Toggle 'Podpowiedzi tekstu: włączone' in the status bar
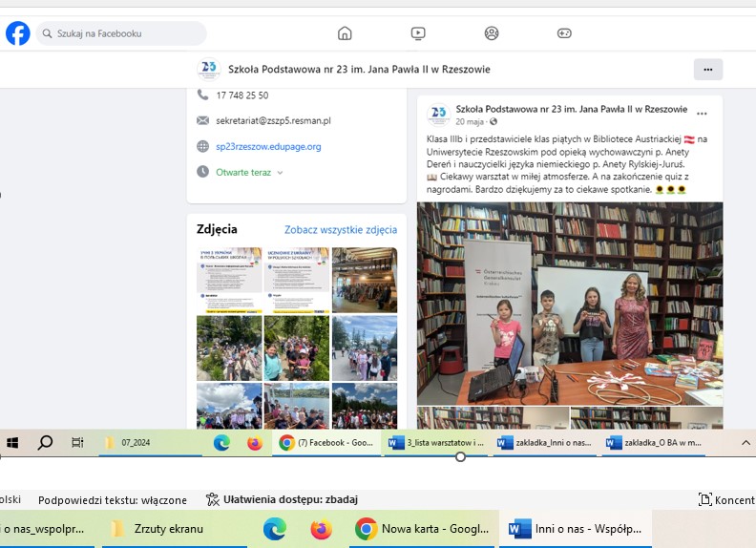 [112, 499]
